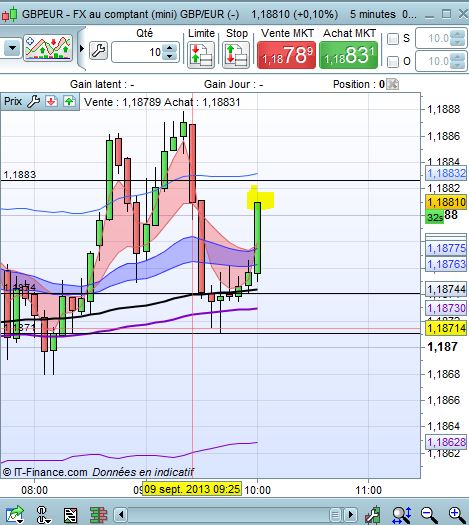Click the zoom auto-fit magnifier with arrows
Screen dimensions: 469x525
[x=401, y=515]
